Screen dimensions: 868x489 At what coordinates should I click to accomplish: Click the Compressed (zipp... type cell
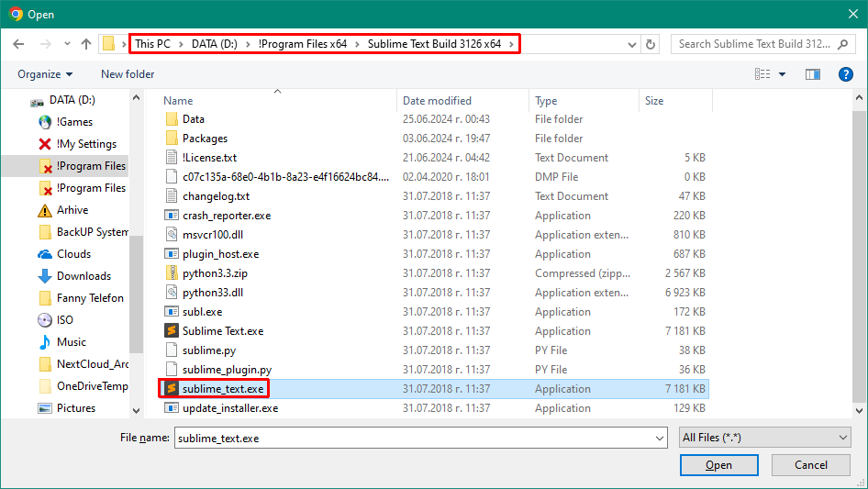pyautogui.click(x=583, y=273)
